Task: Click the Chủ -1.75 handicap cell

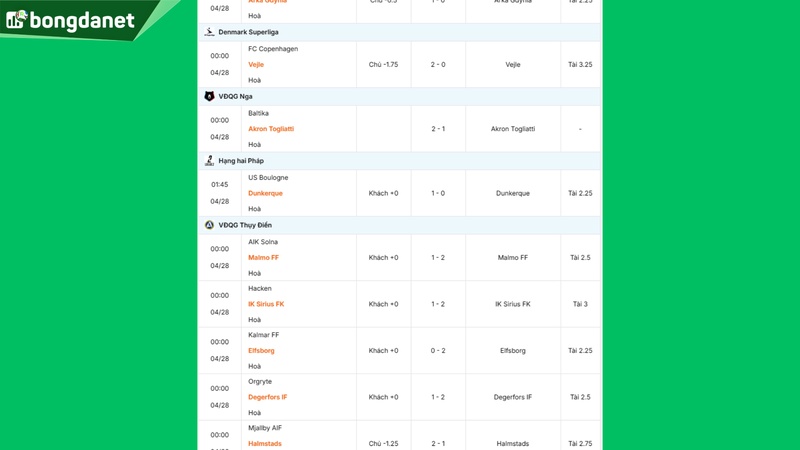Action: (x=384, y=64)
